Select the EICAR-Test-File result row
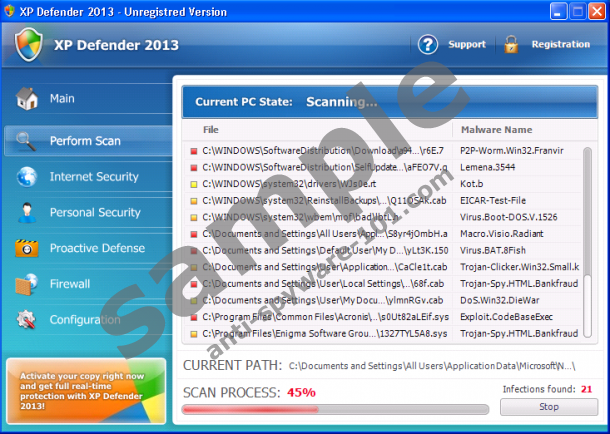Screen dimensions: 610x434 click(x=380, y=200)
